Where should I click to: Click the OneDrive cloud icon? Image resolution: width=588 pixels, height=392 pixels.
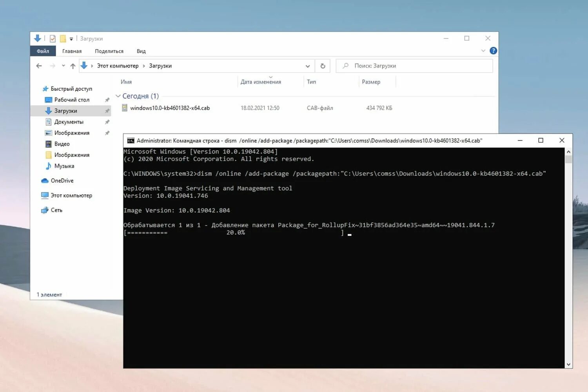[x=45, y=181]
